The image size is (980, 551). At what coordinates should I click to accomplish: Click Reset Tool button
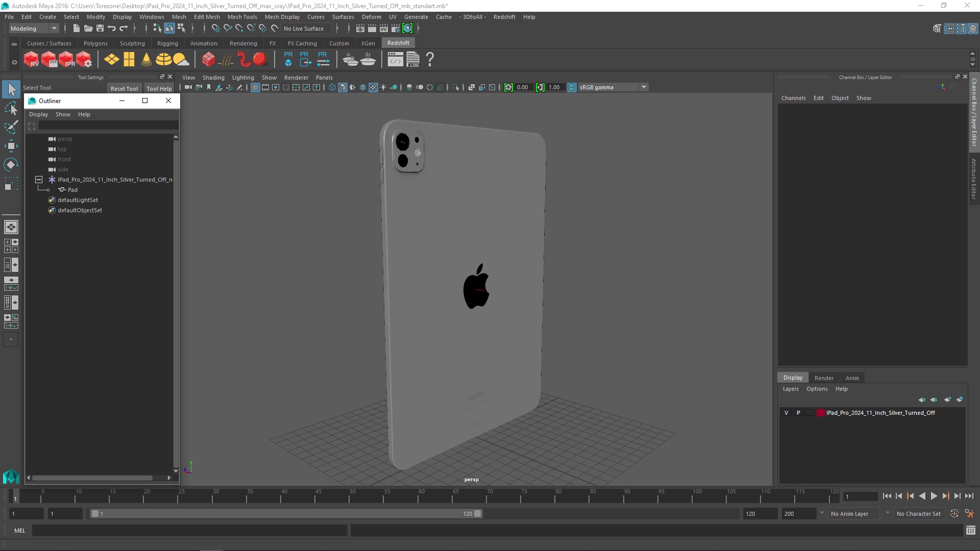click(124, 88)
